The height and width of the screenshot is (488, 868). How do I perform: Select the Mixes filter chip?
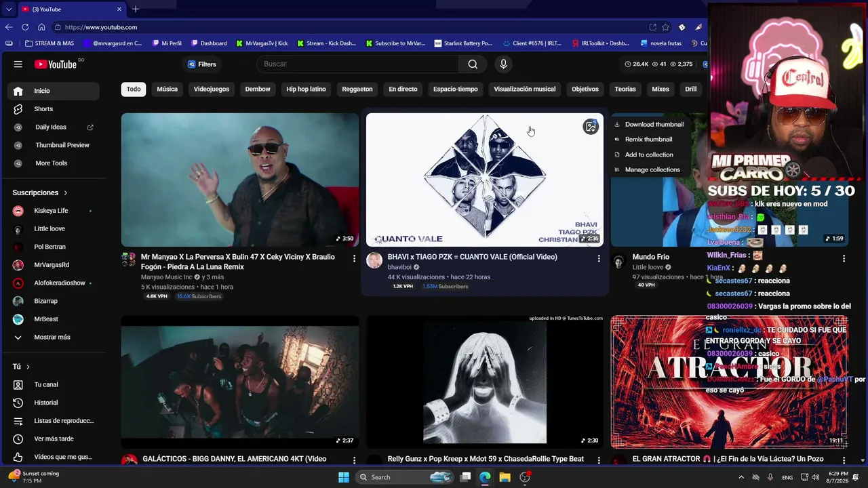660,89
